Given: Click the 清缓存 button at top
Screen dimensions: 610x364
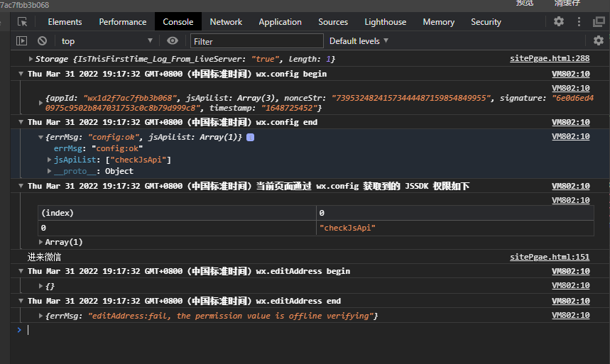Looking at the screenshot, I should tap(567, 3).
